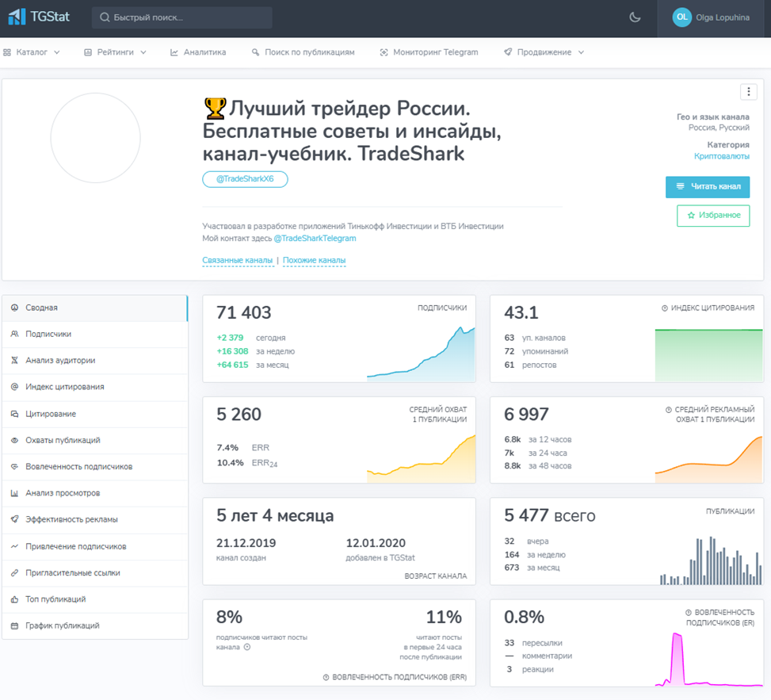This screenshot has width=771, height=700.
Task: Click the 5 477 всего publications count
Action: tap(550, 516)
